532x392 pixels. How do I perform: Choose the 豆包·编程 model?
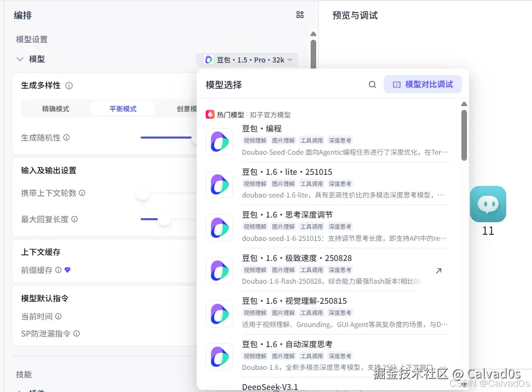pyautogui.click(x=328, y=141)
